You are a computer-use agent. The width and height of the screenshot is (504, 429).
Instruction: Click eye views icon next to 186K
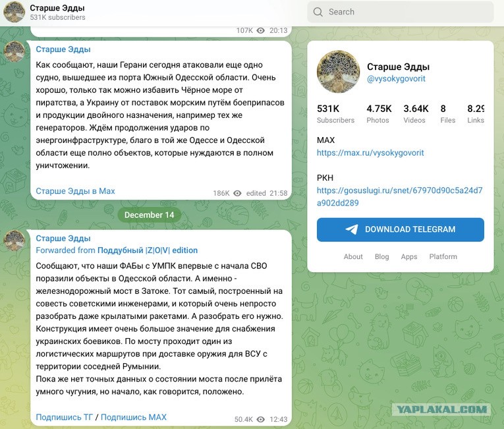[x=237, y=193]
